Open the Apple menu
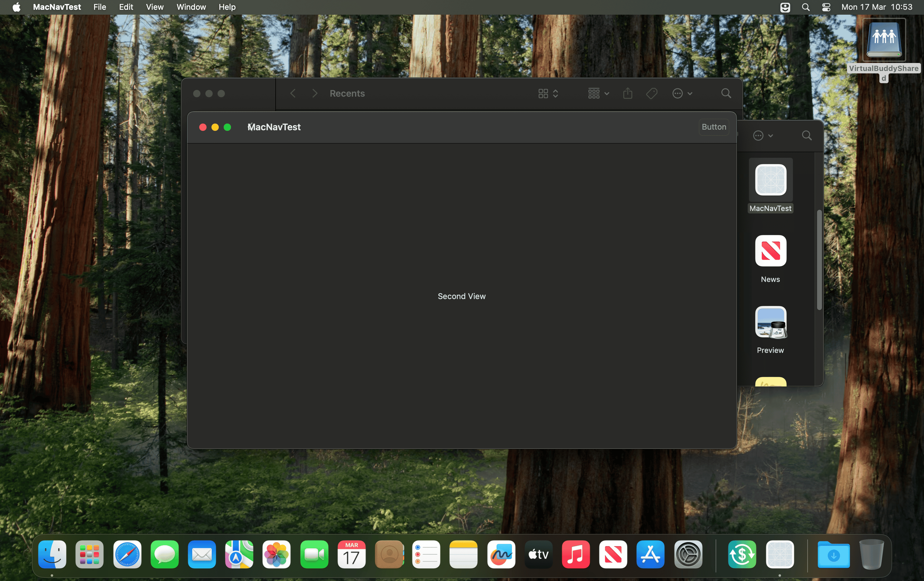 (16, 7)
